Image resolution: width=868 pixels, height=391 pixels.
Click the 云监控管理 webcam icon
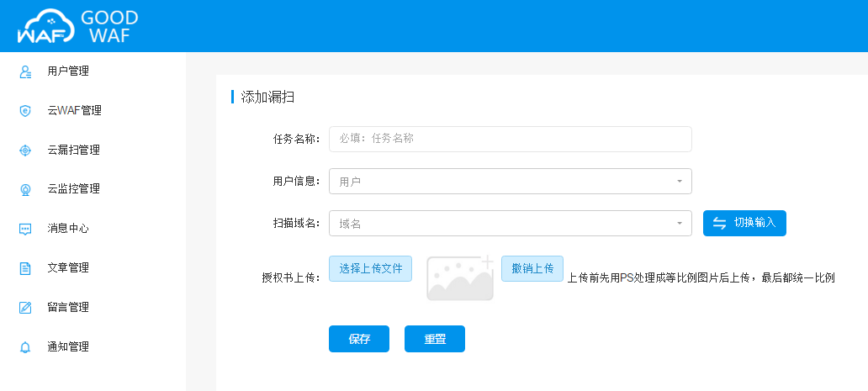coord(25,189)
